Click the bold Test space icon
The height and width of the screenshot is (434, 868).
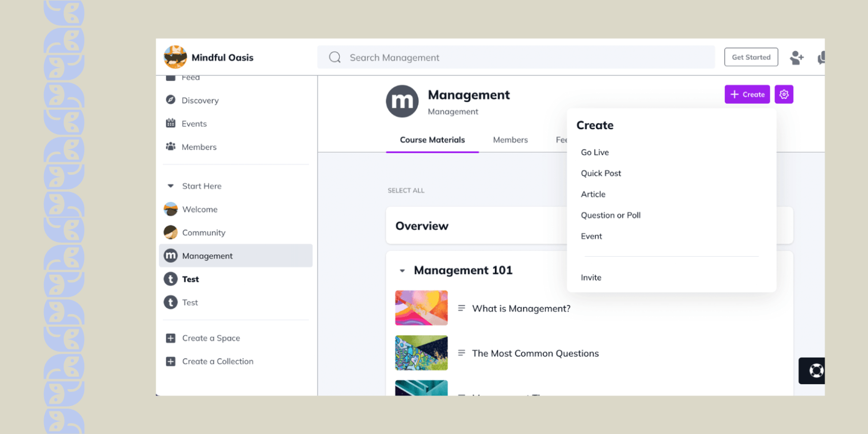pyautogui.click(x=170, y=279)
